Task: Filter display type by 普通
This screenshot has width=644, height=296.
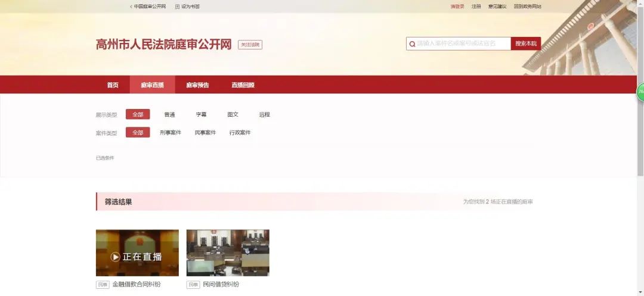Action: click(169, 115)
